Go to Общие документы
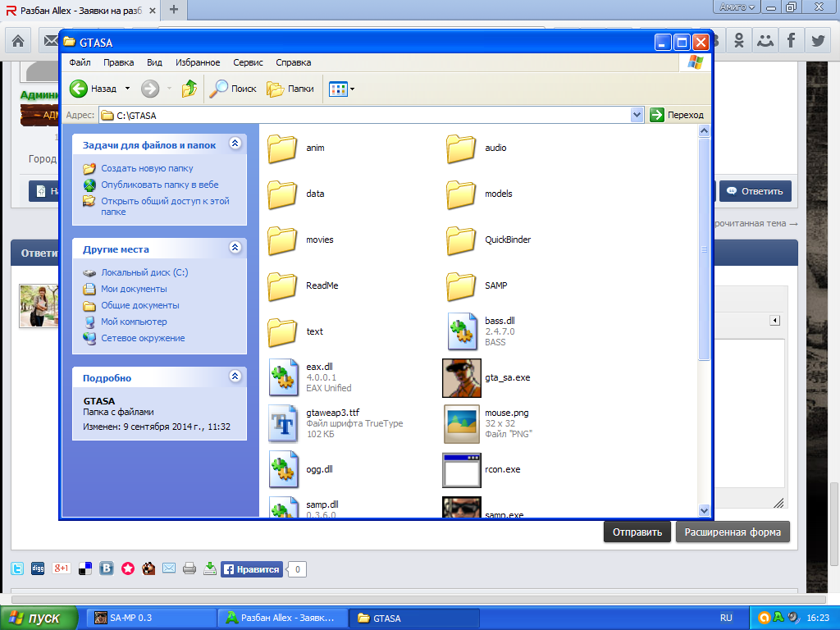This screenshot has height=630, width=840. 140,305
